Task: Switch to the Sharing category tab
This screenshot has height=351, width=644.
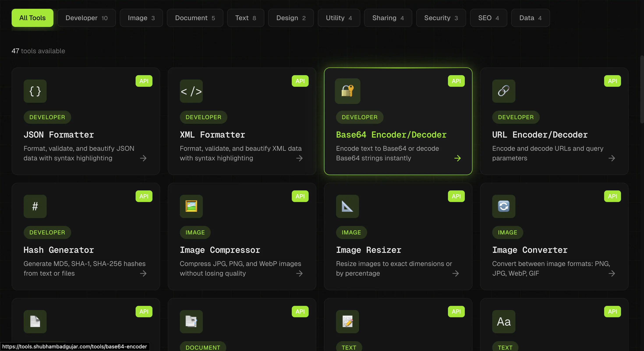Action: 388,18
